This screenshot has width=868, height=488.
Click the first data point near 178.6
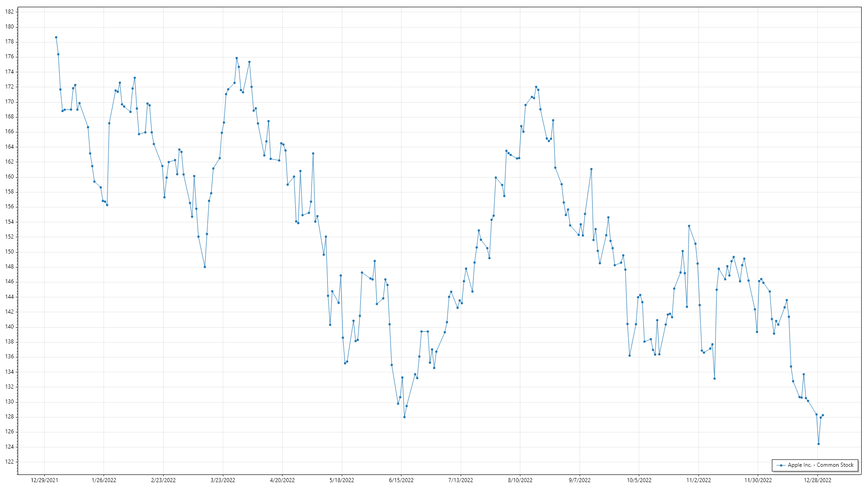pos(56,38)
